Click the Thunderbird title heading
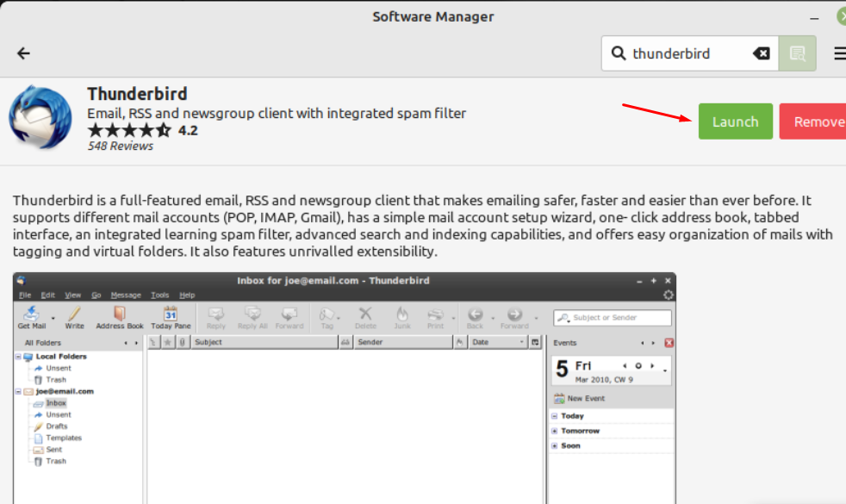Screen dimensions: 846x504 point(137,94)
